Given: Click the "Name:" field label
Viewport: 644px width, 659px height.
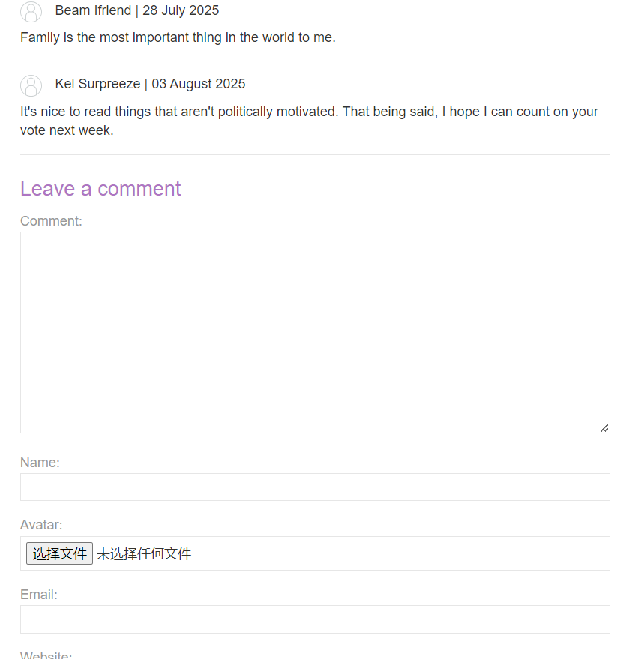Looking at the screenshot, I should [x=40, y=463].
